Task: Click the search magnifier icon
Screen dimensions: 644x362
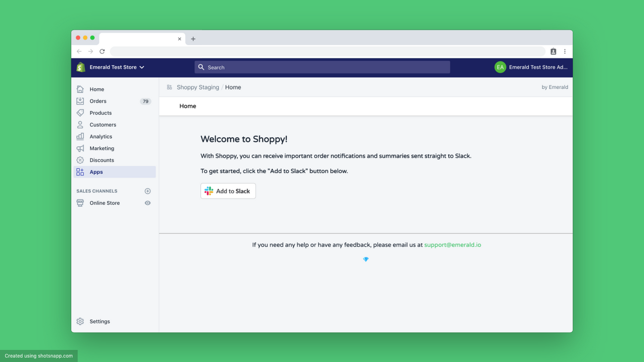Action: point(201,67)
